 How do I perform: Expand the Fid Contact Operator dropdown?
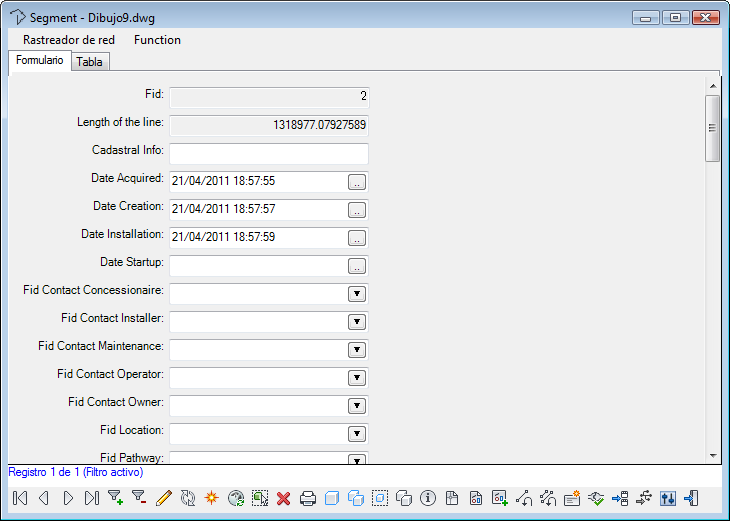coord(357,378)
